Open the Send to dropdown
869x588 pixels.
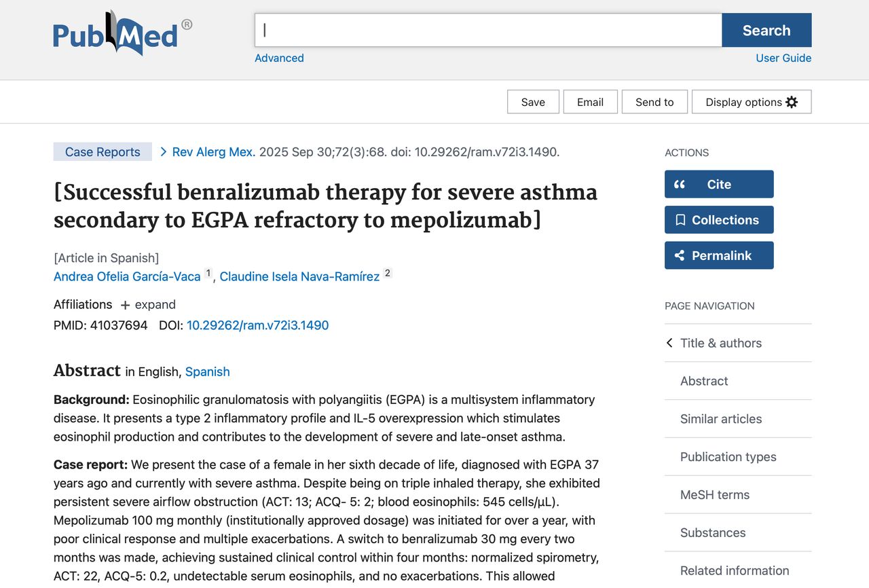(654, 102)
